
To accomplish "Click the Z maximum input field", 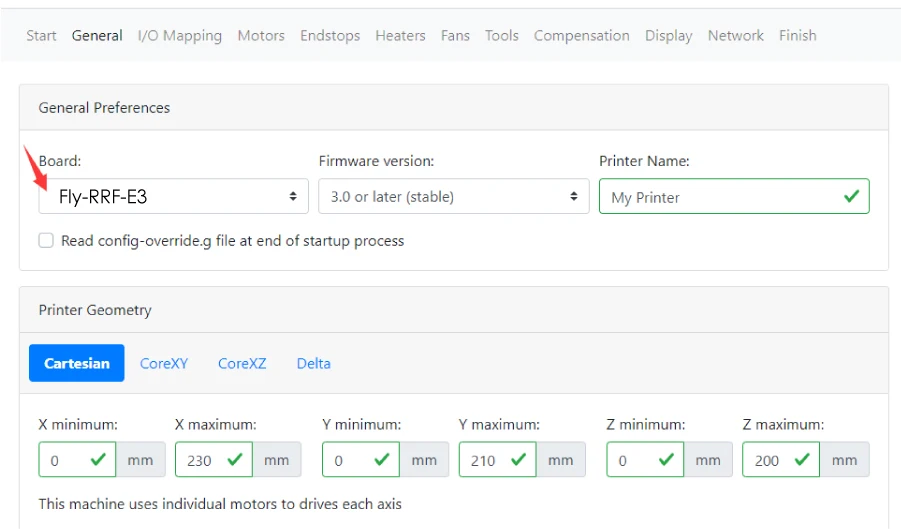I will coord(770,460).
